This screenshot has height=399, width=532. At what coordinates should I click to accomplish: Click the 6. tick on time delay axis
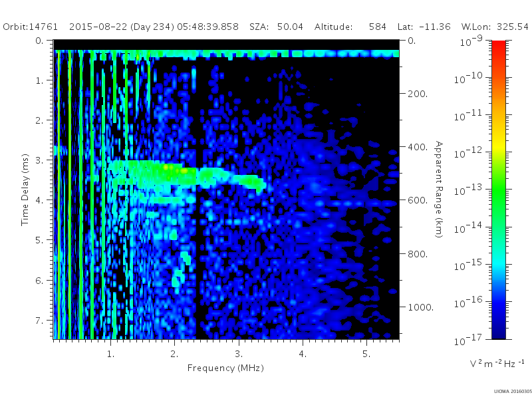(x=40, y=281)
